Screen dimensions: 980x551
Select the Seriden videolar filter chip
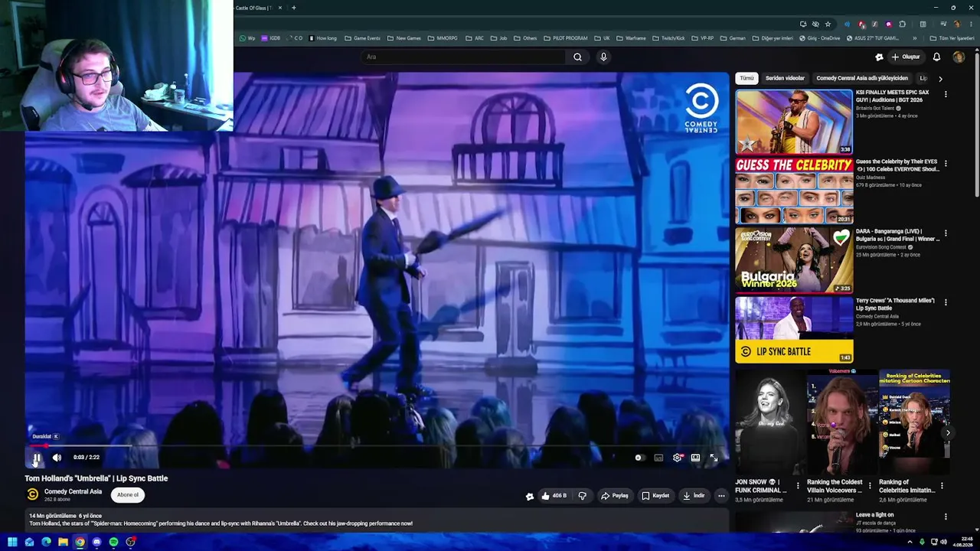785,78
